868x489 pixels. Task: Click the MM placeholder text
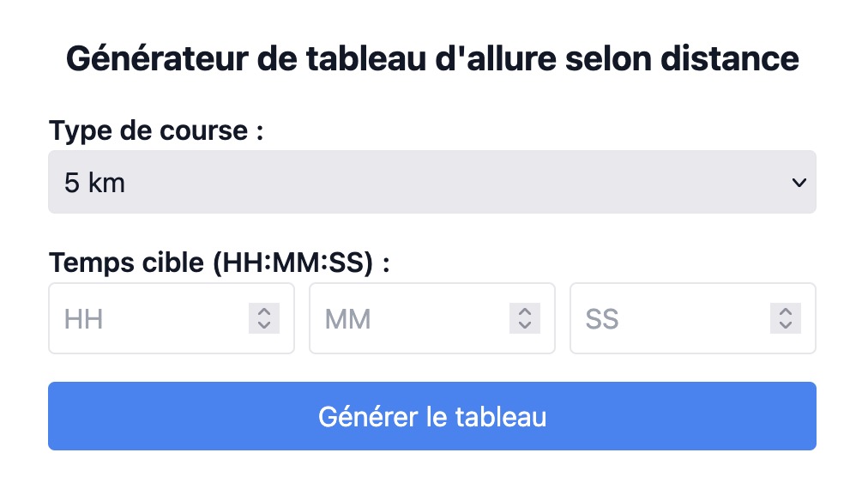(347, 319)
